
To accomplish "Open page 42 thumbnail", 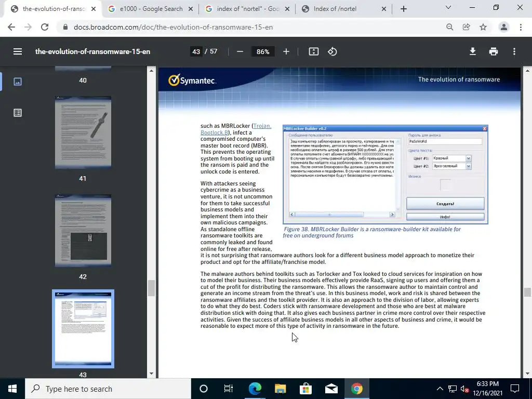I will coord(83,230).
